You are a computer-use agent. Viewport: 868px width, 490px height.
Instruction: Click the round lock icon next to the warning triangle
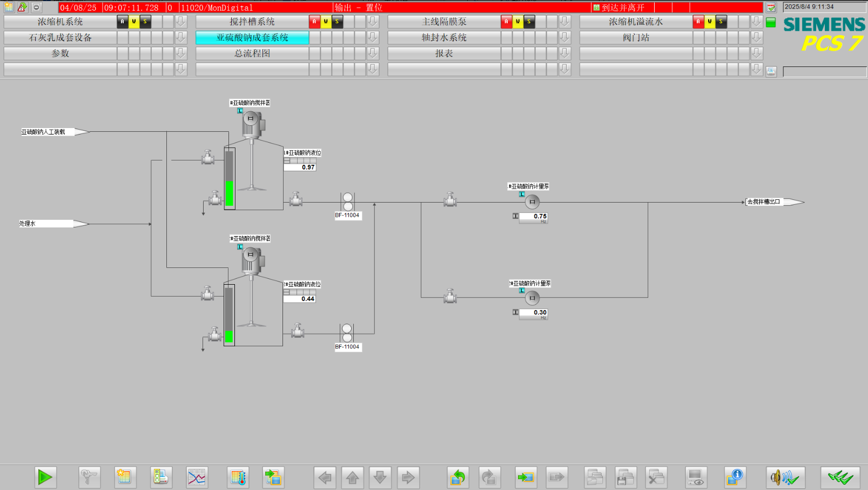[36, 7]
